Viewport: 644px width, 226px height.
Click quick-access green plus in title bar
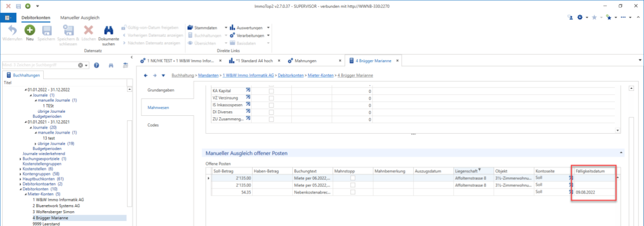[x=28, y=6]
